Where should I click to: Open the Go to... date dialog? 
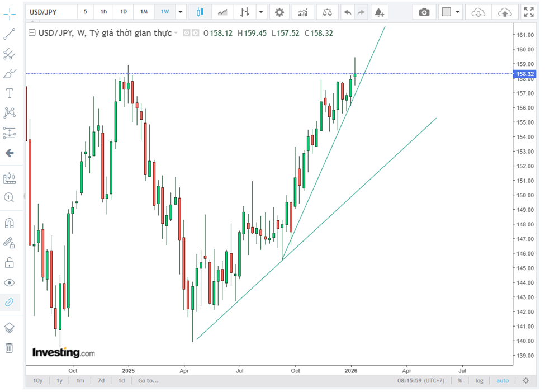coord(148,380)
